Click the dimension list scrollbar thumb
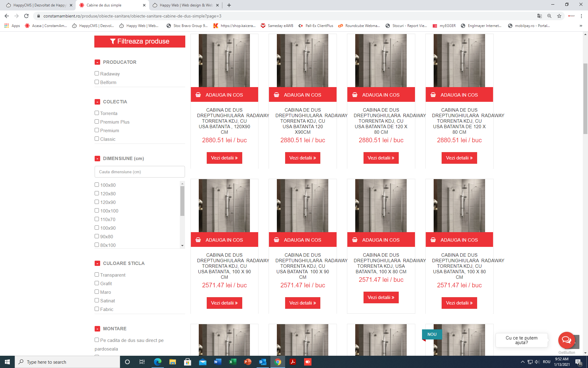 (x=182, y=201)
